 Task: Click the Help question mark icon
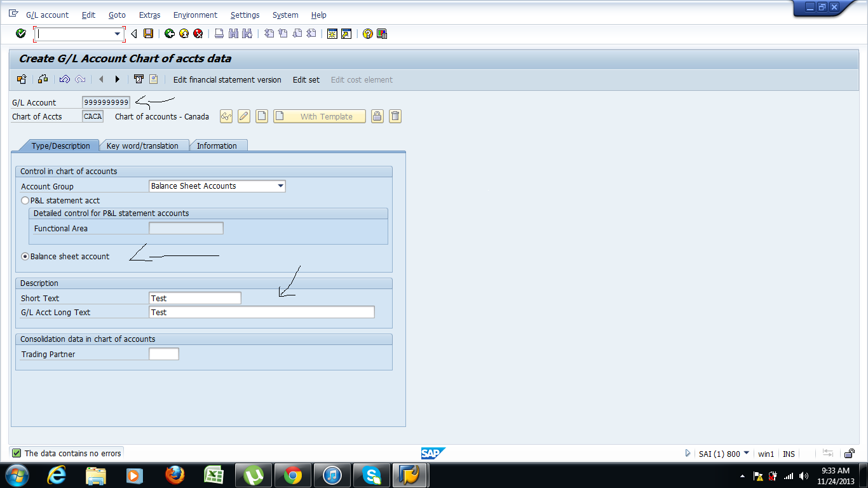click(367, 34)
